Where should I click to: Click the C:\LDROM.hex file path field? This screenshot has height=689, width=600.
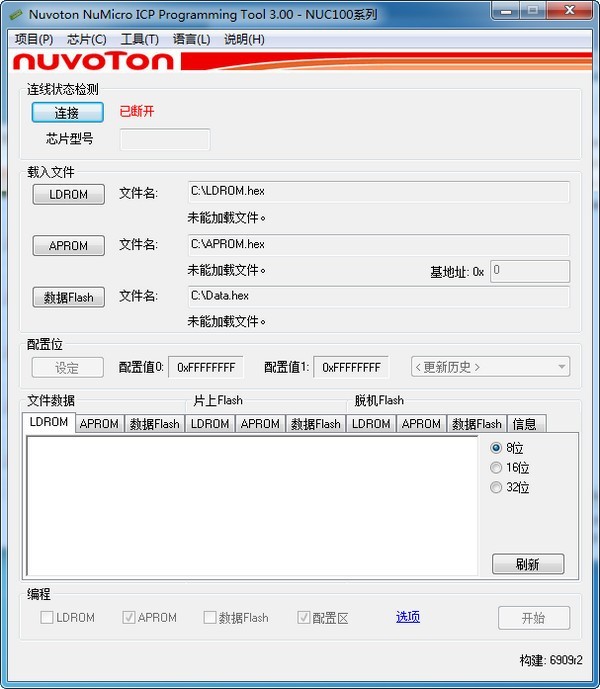(379, 192)
